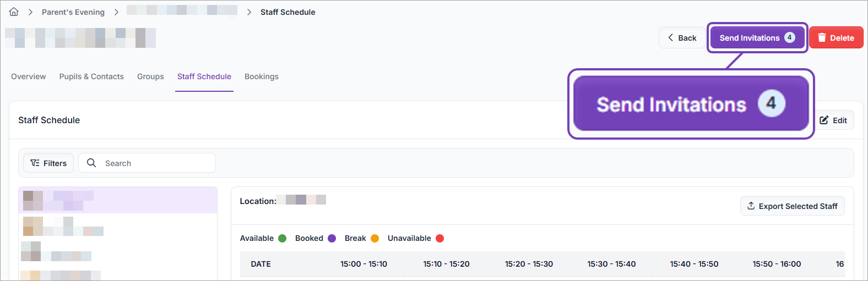This screenshot has width=868, height=281.
Task: Click Parent's Evening breadcrumb link
Action: pos(73,12)
